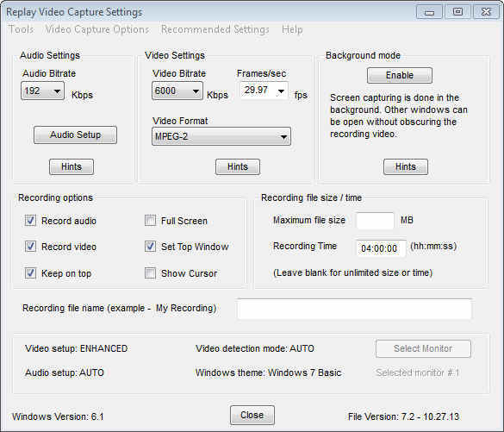The width and height of the screenshot is (504, 432).
Task: Close window with title bar X
Action: point(486,12)
